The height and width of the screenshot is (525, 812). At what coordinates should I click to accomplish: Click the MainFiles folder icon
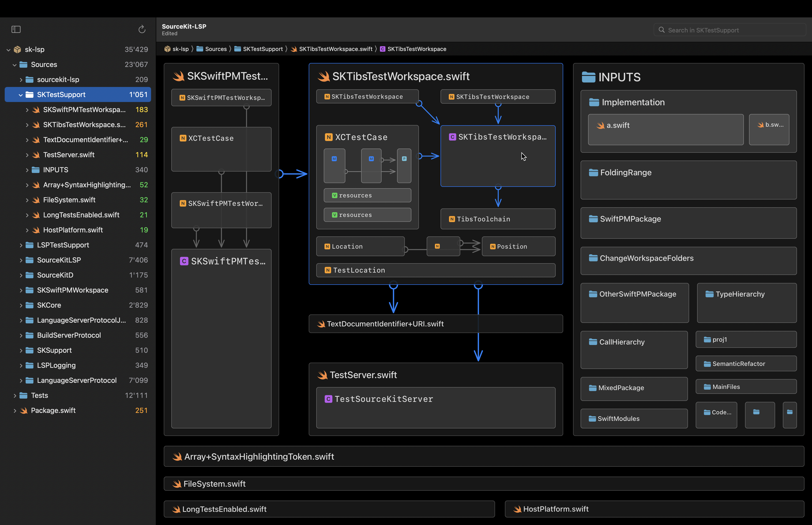point(707,387)
